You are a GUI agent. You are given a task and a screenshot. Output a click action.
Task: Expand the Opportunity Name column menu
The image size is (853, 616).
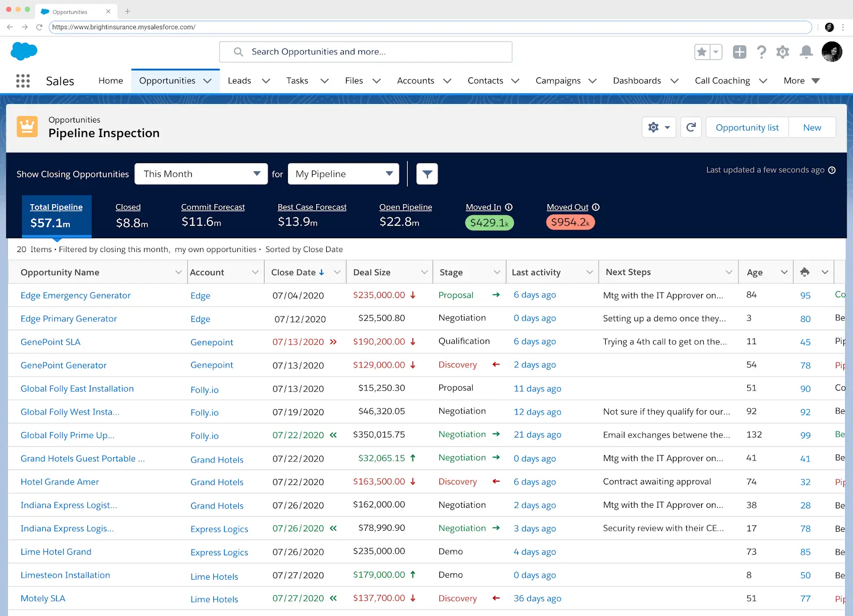179,272
